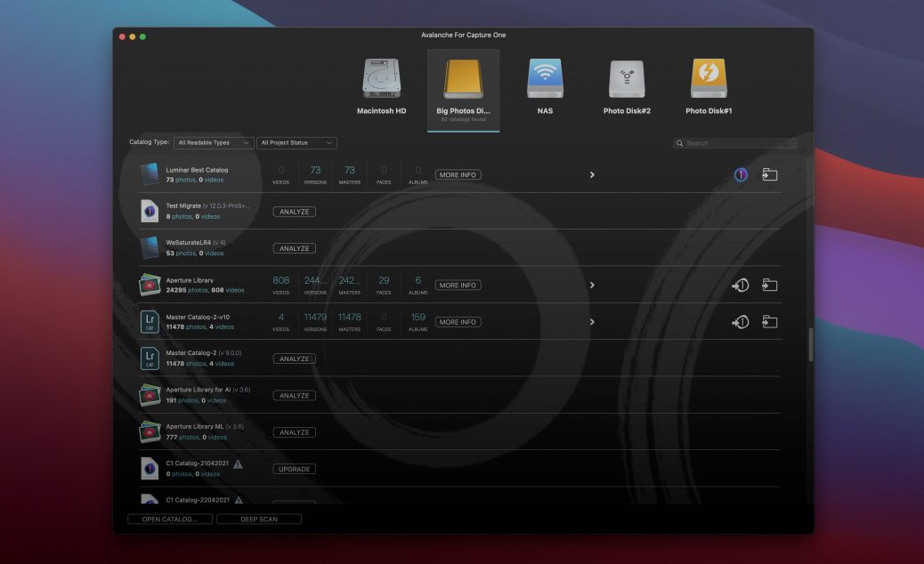The width and height of the screenshot is (924, 564).
Task: Expand the Luminar Best Catalog row chevron
Action: click(x=592, y=175)
